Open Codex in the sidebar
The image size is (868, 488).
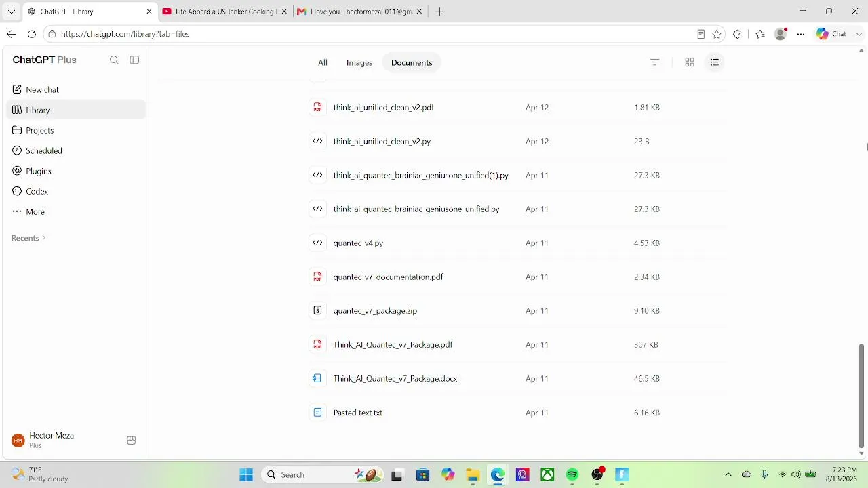coord(75,191)
